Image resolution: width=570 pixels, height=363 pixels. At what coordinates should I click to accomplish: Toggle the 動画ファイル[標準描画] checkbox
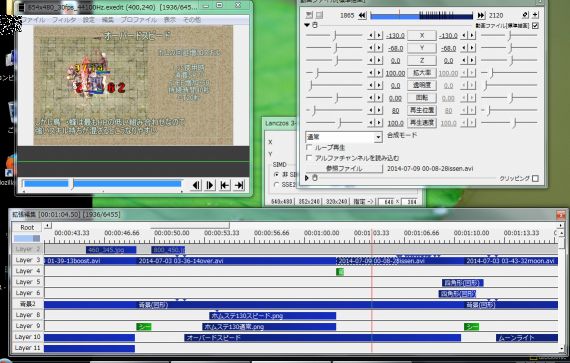(x=535, y=25)
